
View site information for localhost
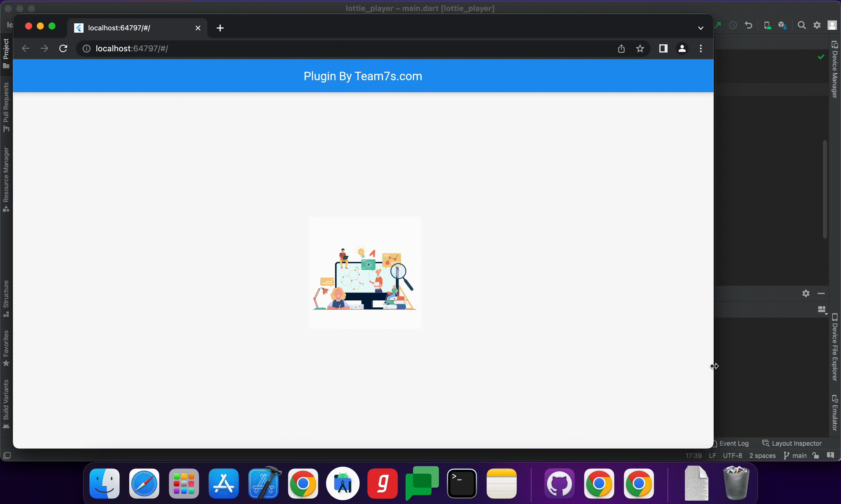tap(87, 49)
